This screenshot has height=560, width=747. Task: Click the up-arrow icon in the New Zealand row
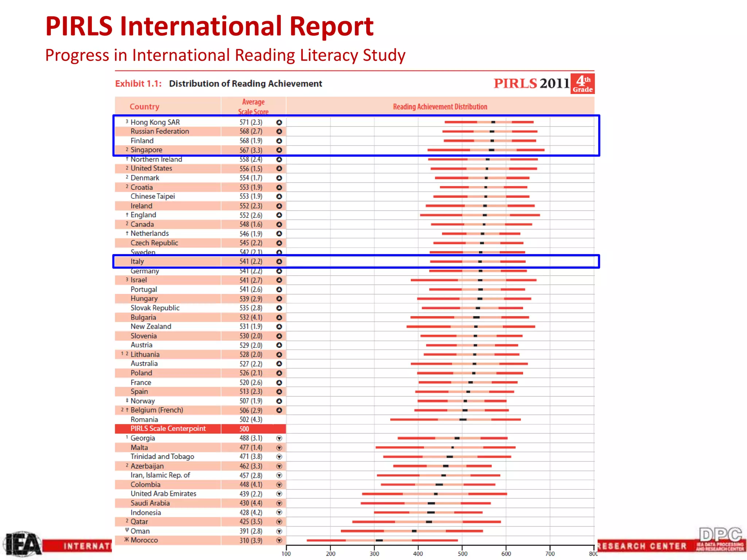coord(279,327)
